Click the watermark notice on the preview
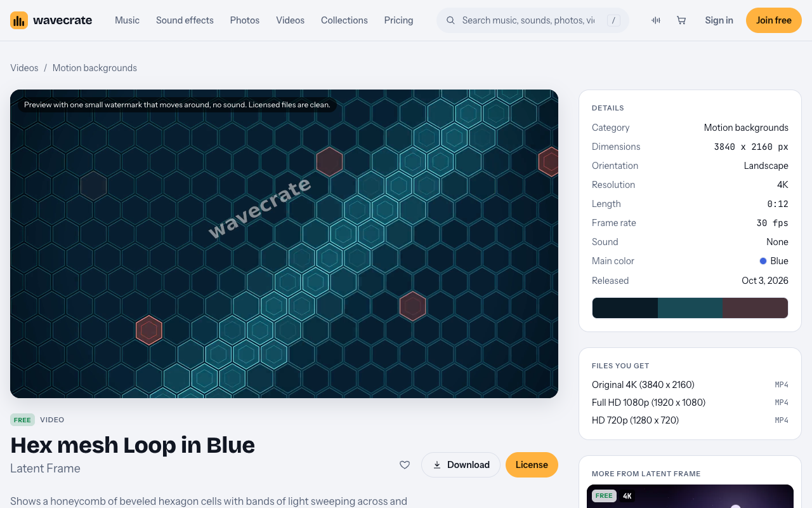 click(x=177, y=105)
